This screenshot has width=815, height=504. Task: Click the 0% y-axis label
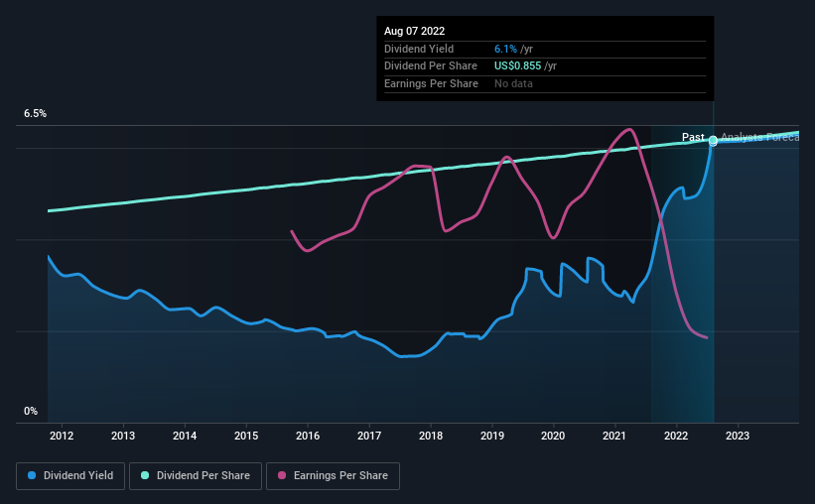pyautogui.click(x=31, y=411)
